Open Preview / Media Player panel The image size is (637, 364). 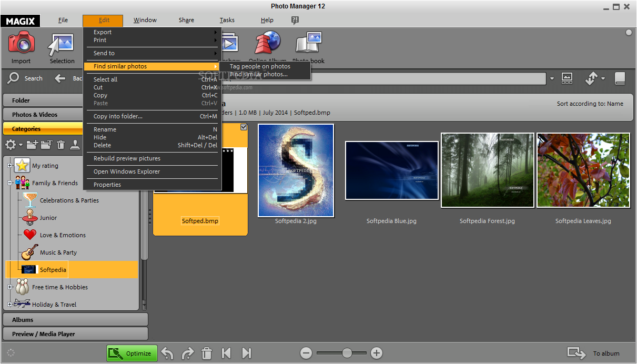tap(75, 333)
